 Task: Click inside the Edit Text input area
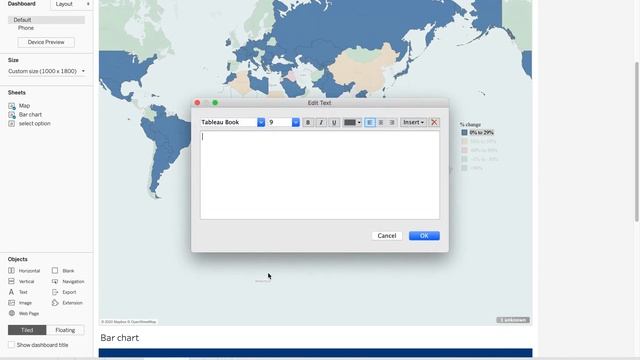click(320, 175)
